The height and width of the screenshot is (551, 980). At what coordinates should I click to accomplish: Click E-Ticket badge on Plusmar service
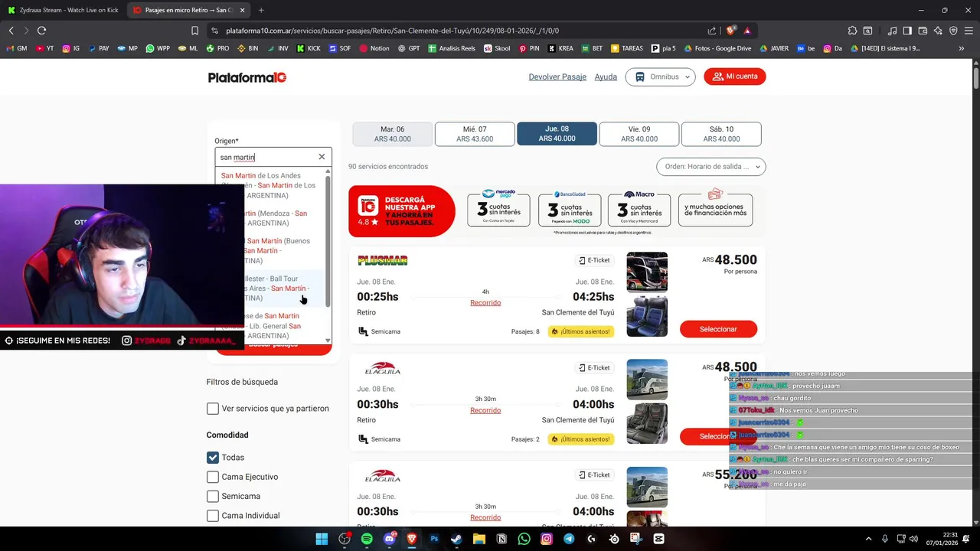(595, 261)
